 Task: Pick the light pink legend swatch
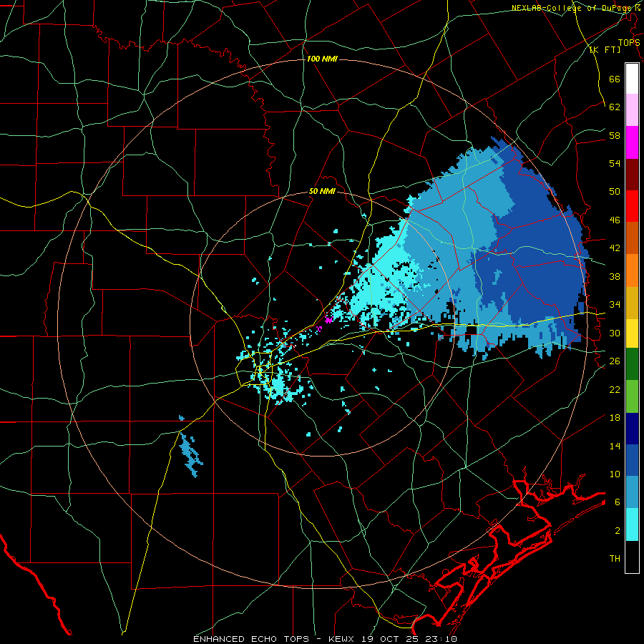632,109
